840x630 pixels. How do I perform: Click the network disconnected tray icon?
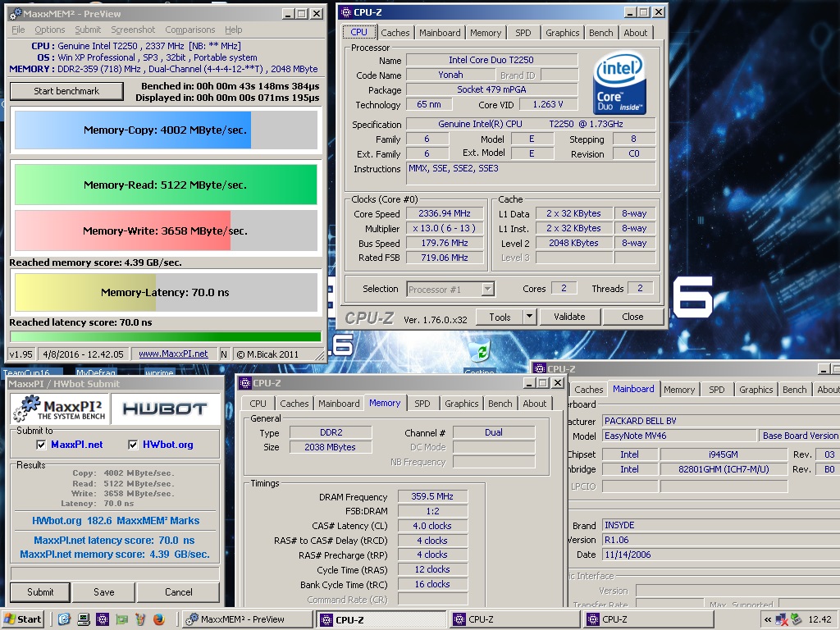782,619
